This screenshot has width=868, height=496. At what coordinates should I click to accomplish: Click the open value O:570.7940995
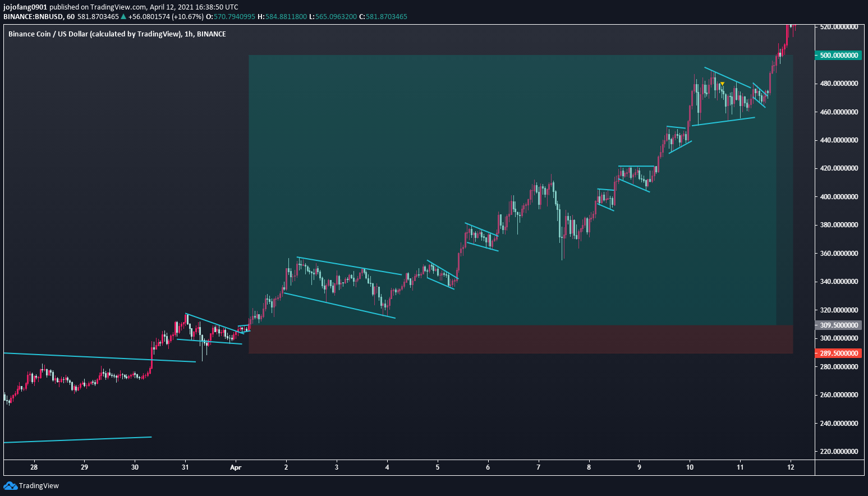[231, 17]
